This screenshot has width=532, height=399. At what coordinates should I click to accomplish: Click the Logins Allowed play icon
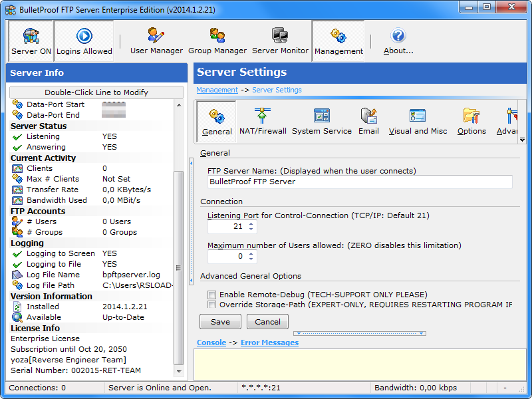(x=84, y=36)
